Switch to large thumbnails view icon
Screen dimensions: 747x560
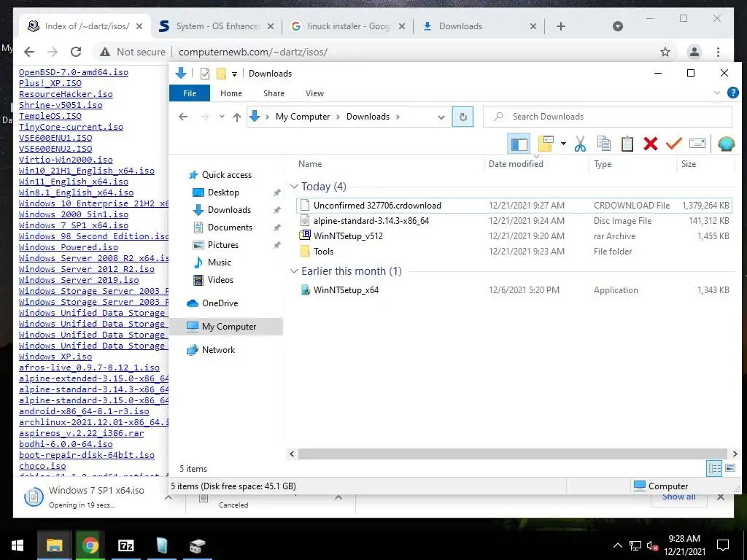pyautogui.click(x=729, y=468)
